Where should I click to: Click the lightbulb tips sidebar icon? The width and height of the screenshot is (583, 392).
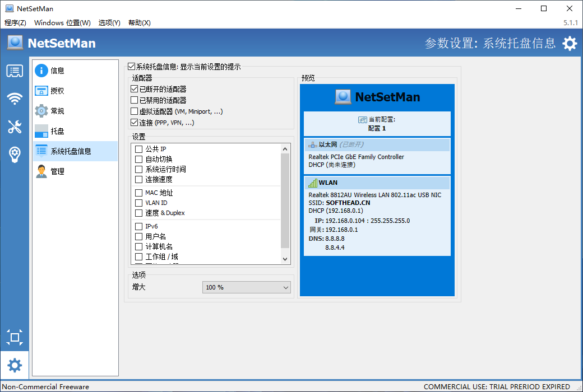pos(15,155)
